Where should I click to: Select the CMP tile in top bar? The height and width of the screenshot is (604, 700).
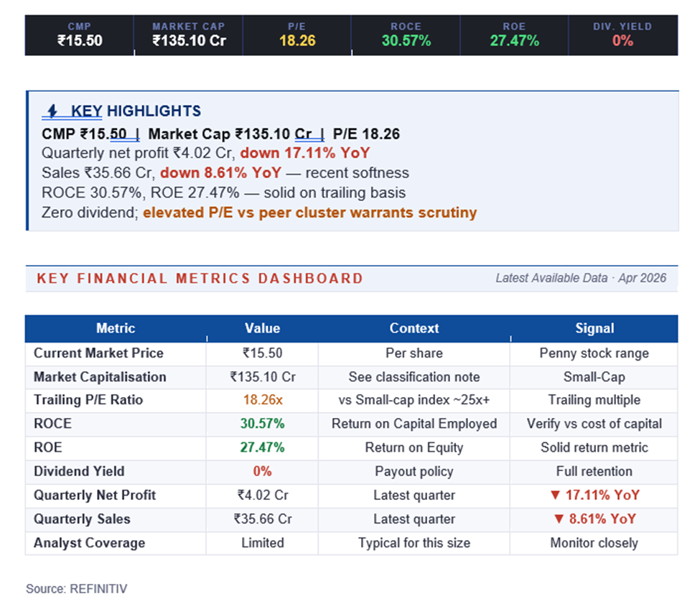(x=80, y=35)
